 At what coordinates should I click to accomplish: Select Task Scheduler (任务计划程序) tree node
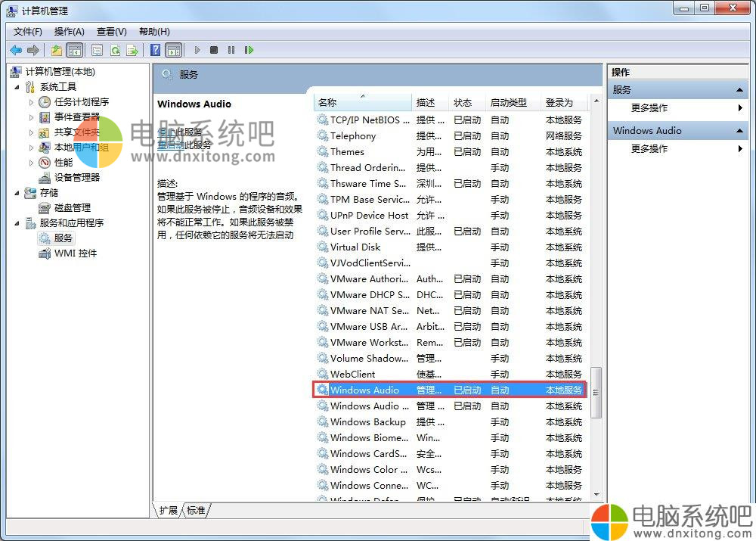82,102
